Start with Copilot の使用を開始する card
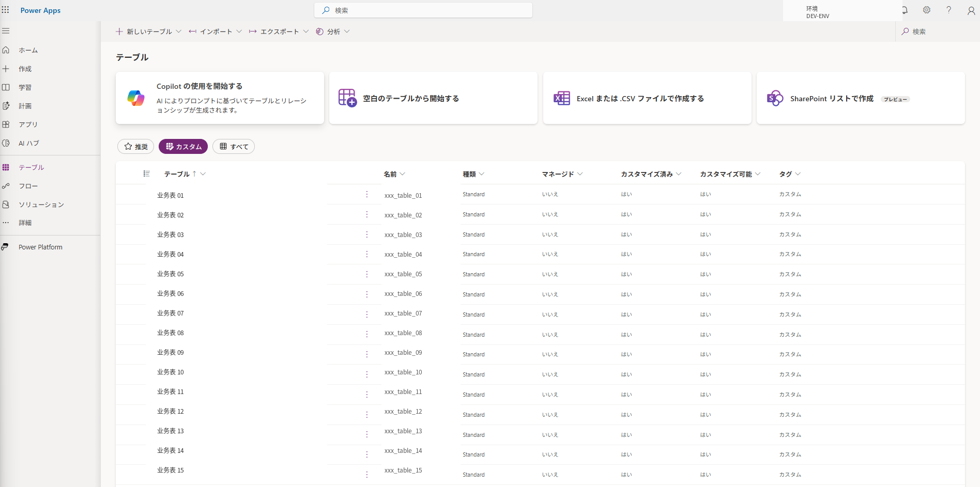This screenshot has width=980, height=487. tap(220, 98)
